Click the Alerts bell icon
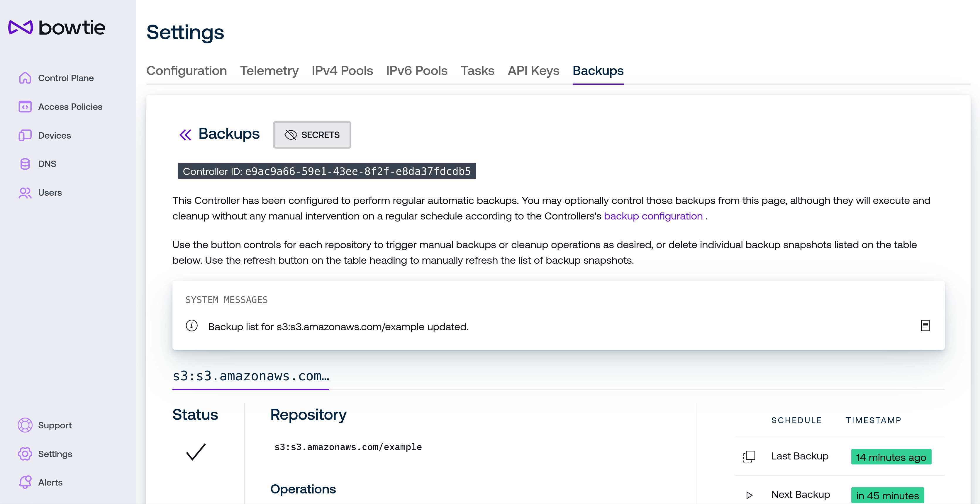980x504 pixels. (25, 482)
